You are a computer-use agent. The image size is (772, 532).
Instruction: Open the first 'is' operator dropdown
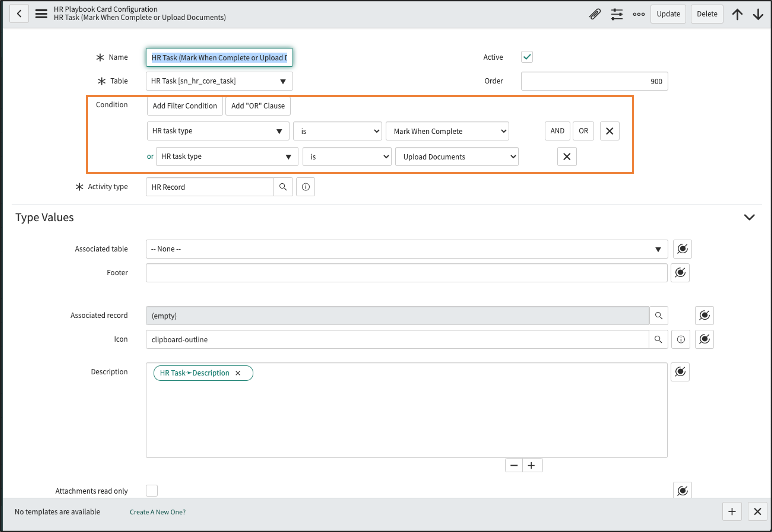pos(337,131)
